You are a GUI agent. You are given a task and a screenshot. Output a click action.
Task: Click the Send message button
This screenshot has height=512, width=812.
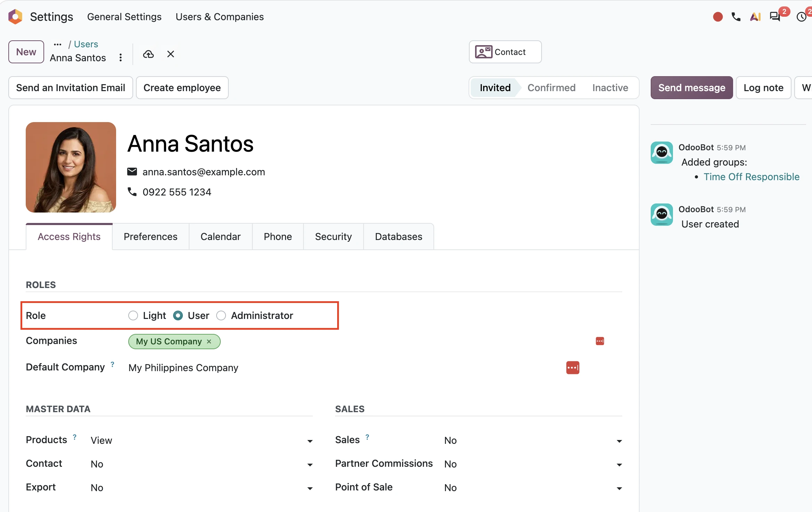691,88
